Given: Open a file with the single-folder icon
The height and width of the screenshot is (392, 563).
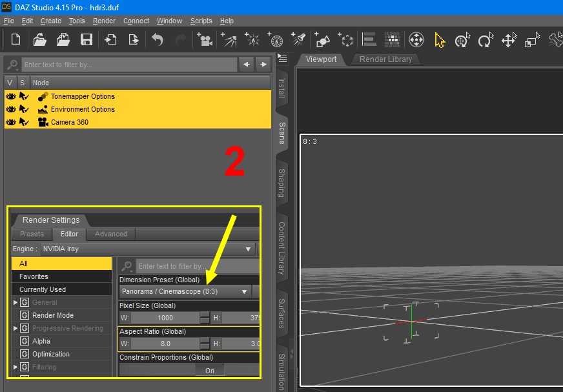Looking at the screenshot, I should [39, 39].
